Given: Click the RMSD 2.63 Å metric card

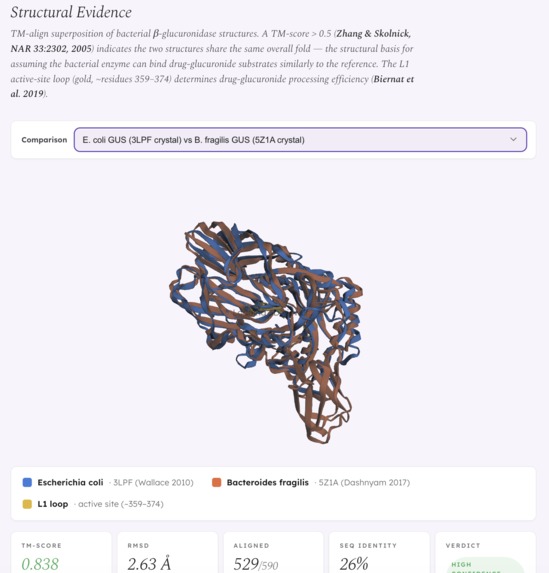Looking at the screenshot, I should pyautogui.click(x=167, y=553).
